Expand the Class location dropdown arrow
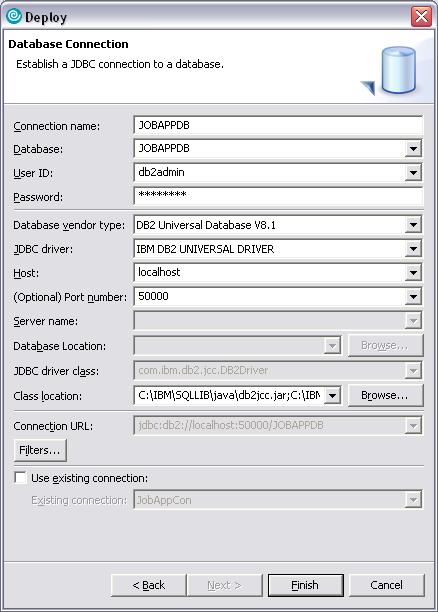 [x=332, y=396]
